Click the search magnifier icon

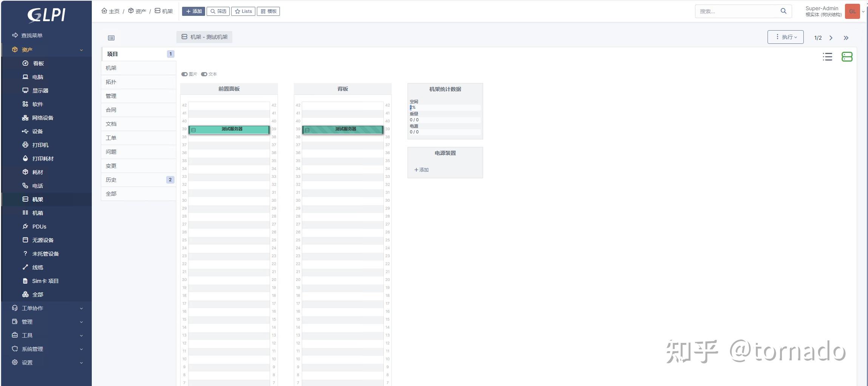pos(783,11)
